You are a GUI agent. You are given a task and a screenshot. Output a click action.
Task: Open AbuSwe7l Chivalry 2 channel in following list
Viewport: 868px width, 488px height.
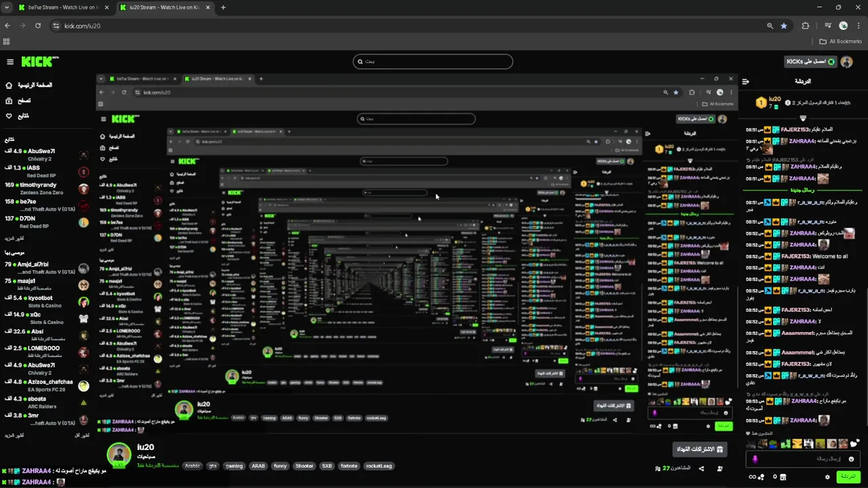(46, 155)
